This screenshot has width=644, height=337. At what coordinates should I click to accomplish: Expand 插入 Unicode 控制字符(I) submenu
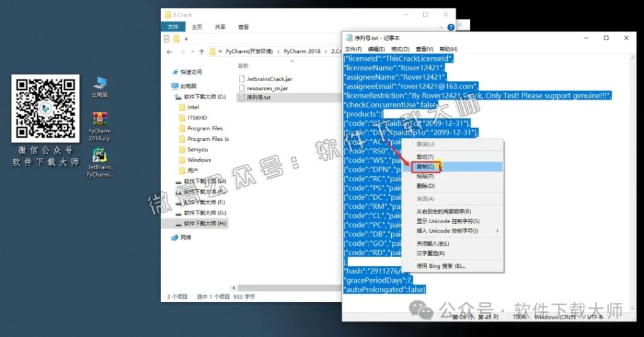[x=452, y=231]
